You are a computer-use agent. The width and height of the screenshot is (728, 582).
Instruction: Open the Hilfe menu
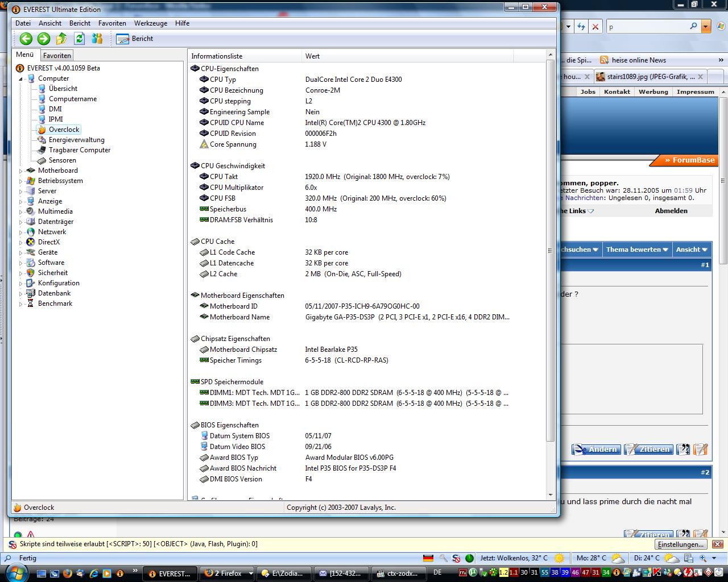click(x=183, y=23)
